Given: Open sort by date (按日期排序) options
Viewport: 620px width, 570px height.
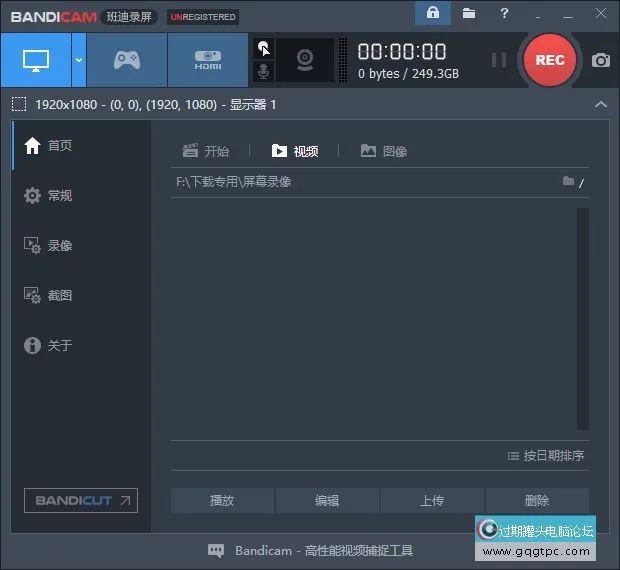Looking at the screenshot, I should (546, 456).
